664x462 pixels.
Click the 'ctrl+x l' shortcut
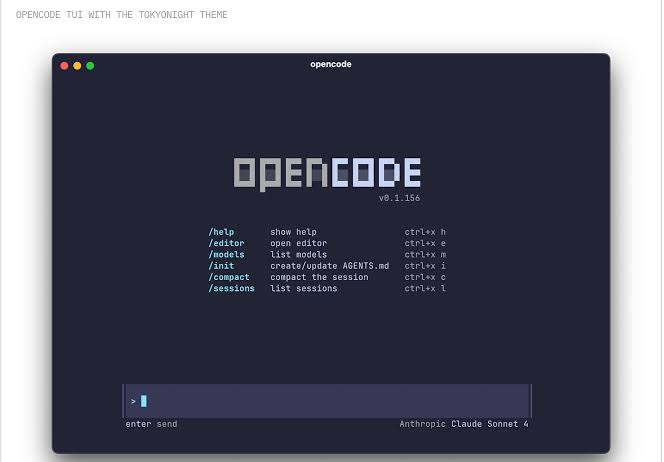pyautogui.click(x=425, y=288)
